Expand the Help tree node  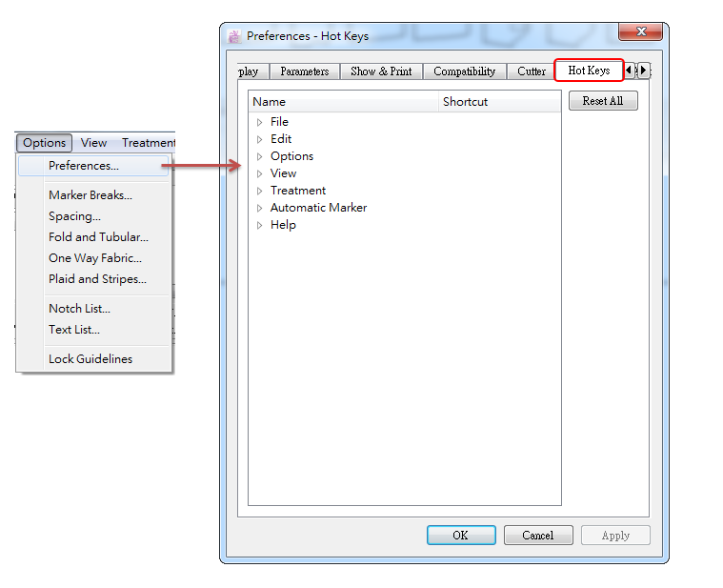coord(259,225)
